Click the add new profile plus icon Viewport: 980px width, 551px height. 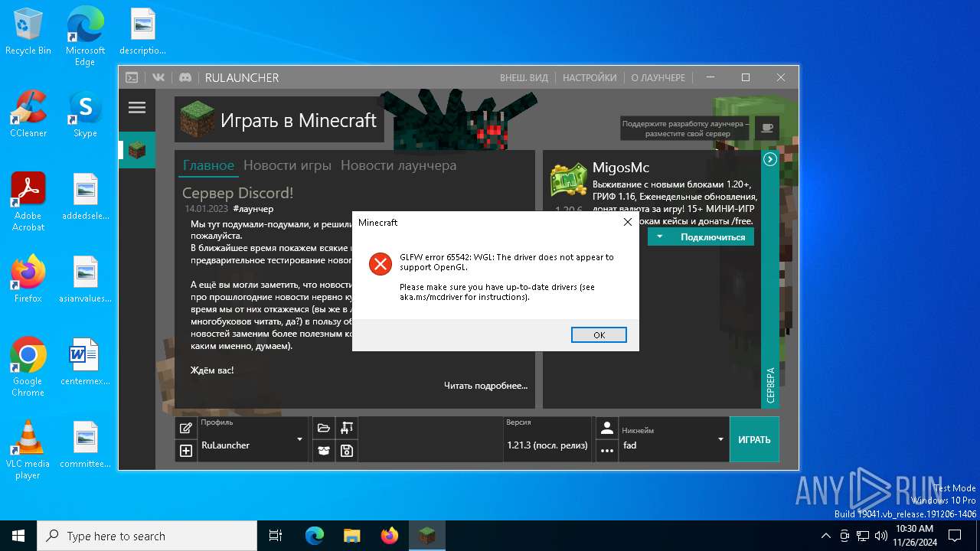point(185,451)
